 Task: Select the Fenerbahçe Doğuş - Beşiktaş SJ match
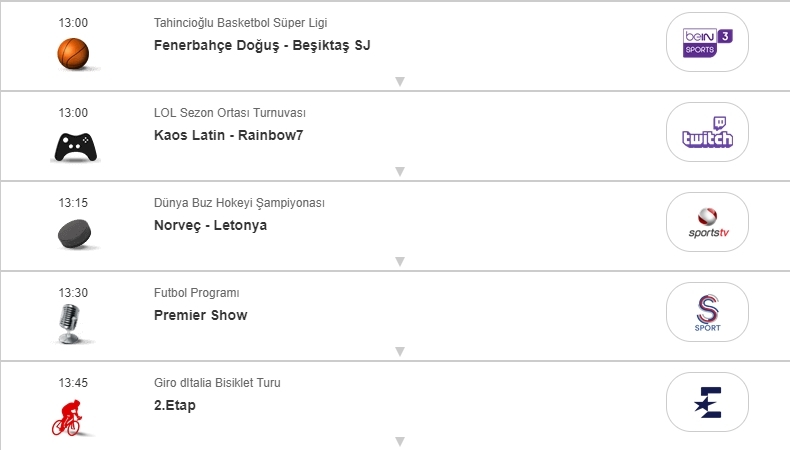(263, 45)
